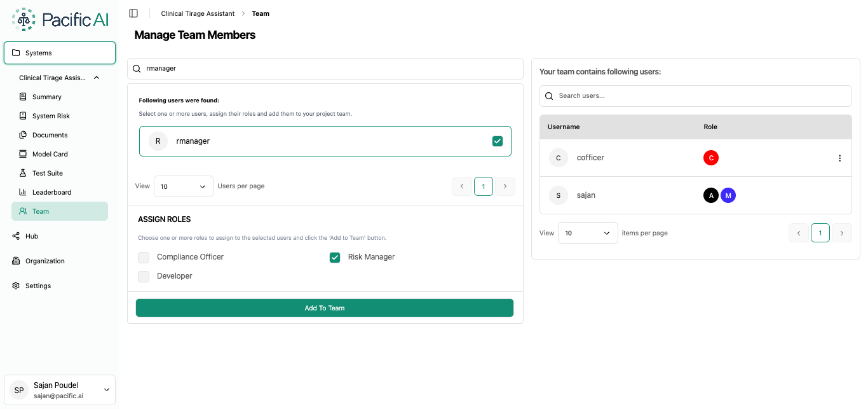The width and height of the screenshot is (868, 409).
Task: Collapse the Clinical Tirage Assistant tree
Action: (x=97, y=78)
